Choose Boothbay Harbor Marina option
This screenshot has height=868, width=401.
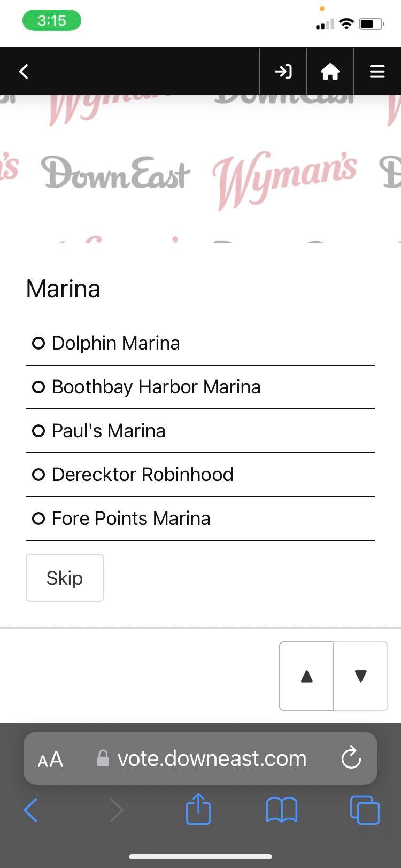coord(38,387)
